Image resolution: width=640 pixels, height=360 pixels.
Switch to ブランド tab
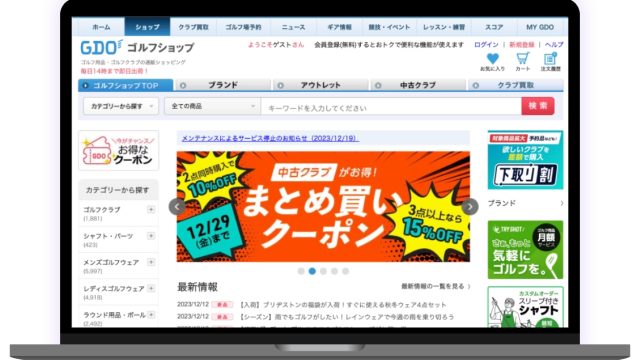pos(223,85)
